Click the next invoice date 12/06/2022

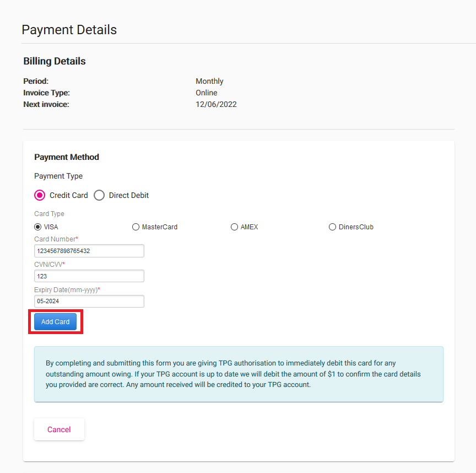coord(216,104)
